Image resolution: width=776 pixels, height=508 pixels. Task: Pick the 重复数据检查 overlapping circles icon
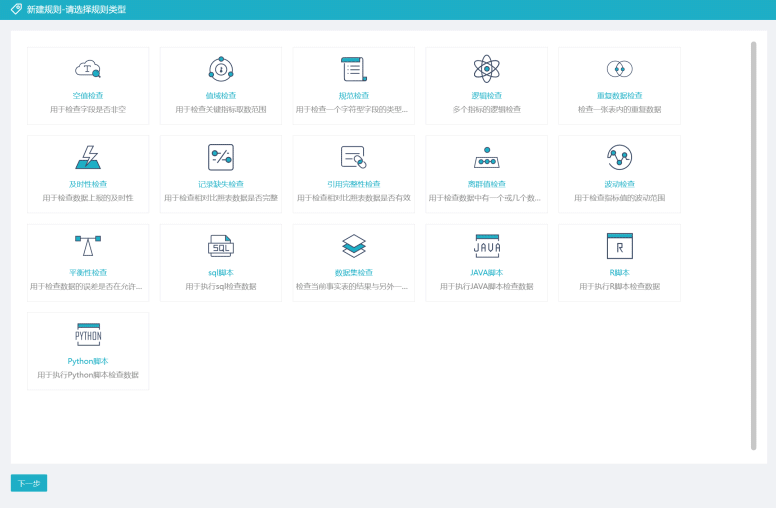619,69
